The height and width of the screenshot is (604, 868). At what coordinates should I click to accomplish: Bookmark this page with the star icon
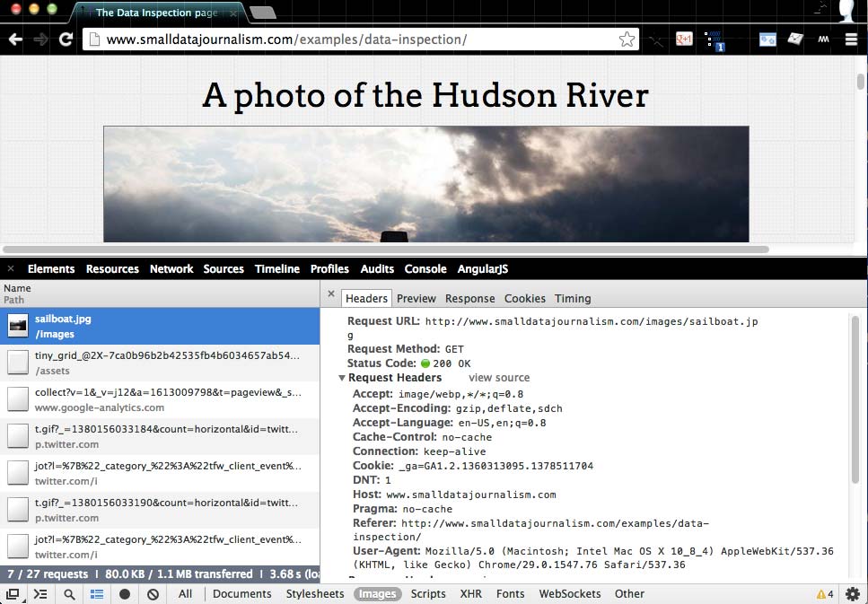(x=627, y=39)
